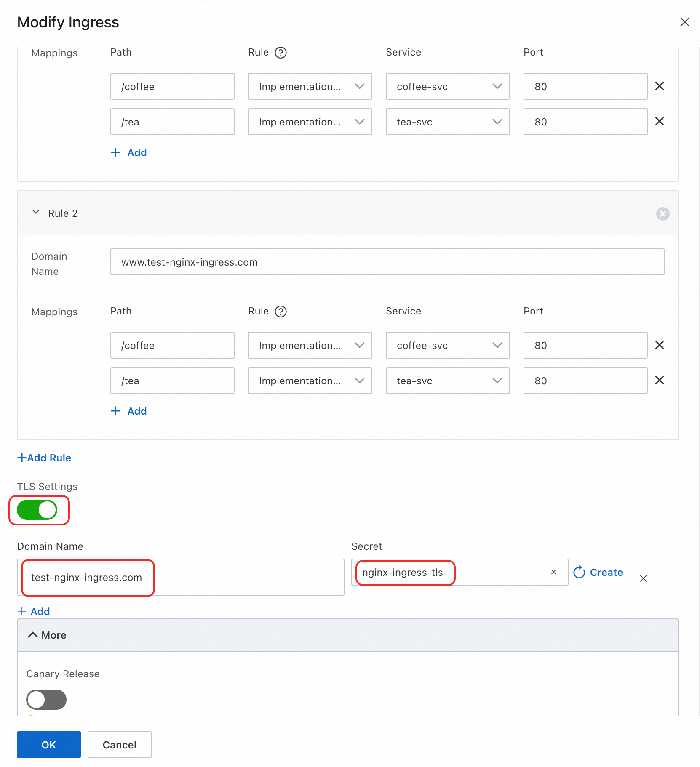Click the Rule help icon in Rule 2 mappings
Viewport: 700px width, 767px height.
coord(281,312)
